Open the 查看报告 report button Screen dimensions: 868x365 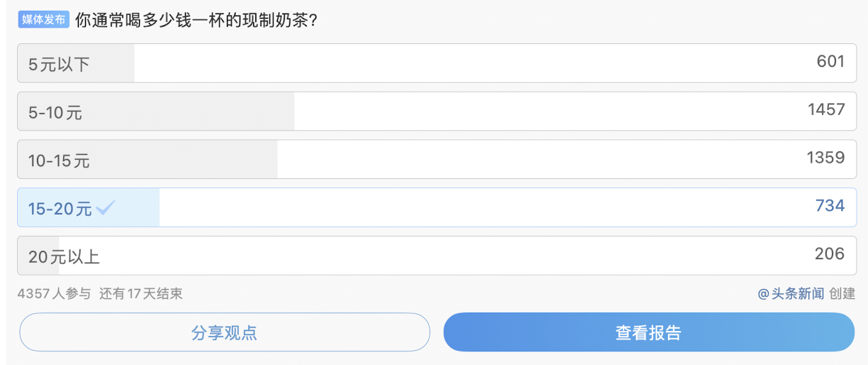(648, 332)
